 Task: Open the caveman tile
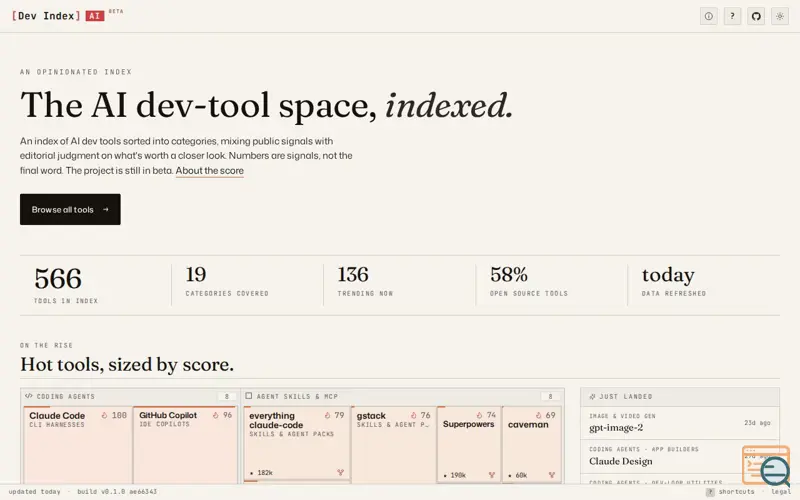(532, 444)
